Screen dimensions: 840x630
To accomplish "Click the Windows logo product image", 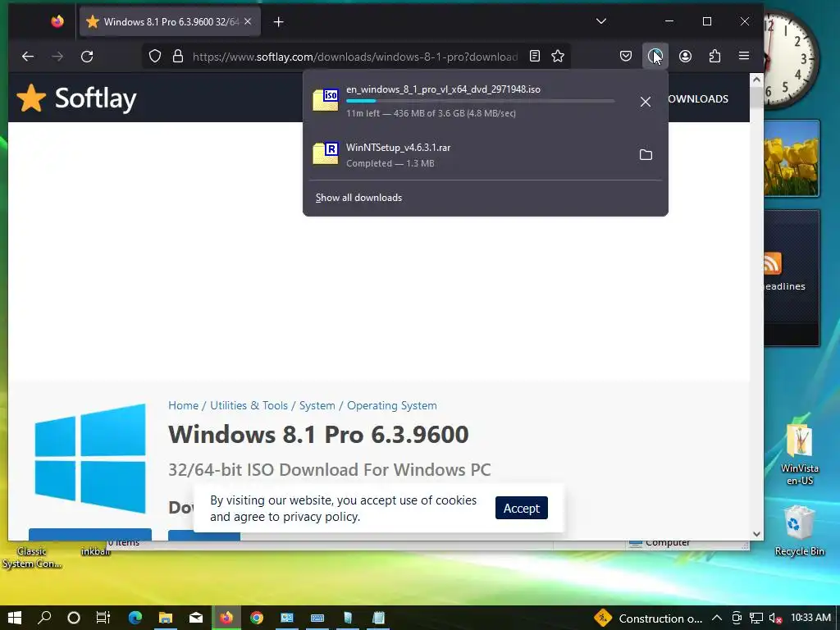I will click(90, 459).
